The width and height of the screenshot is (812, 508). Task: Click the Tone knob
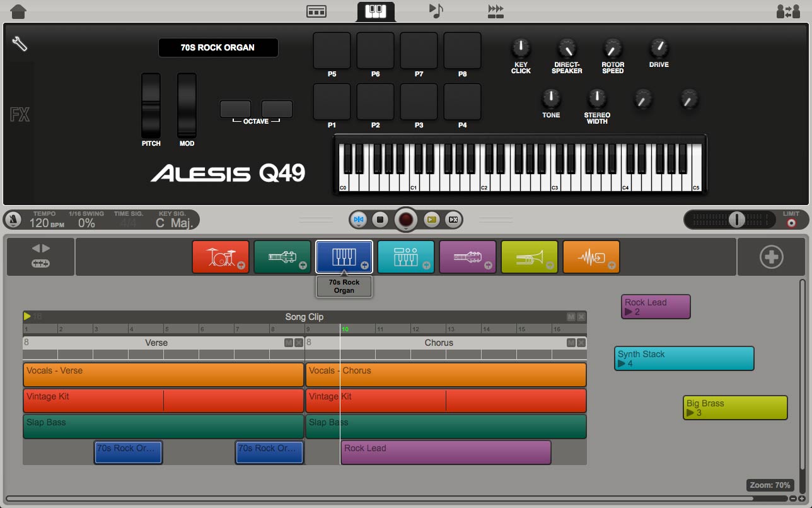[x=551, y=98]
